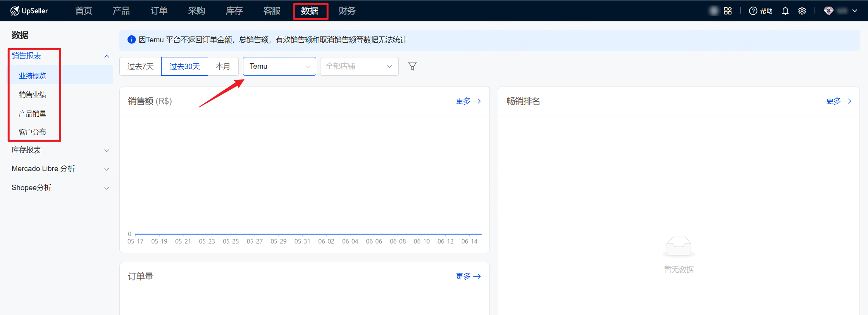Open the 采购 menu
The image size is (868, 315).
point(196,11)
